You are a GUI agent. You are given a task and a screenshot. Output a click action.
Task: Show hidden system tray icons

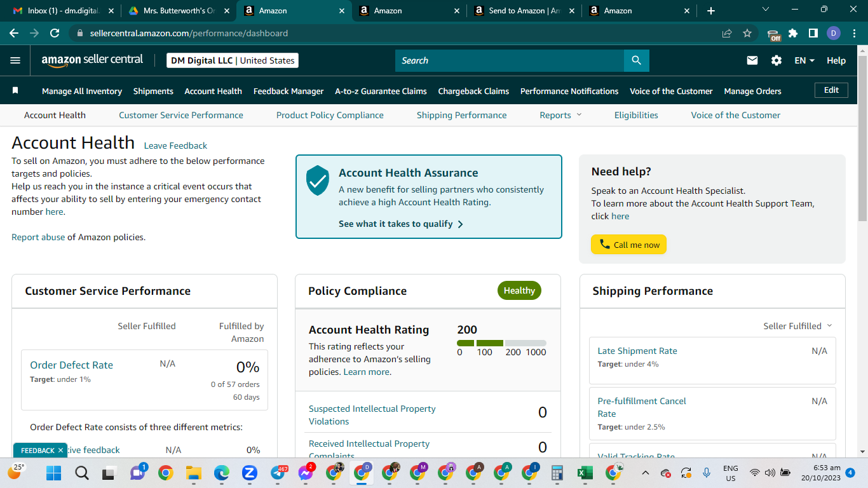click(x=646, y=473)
